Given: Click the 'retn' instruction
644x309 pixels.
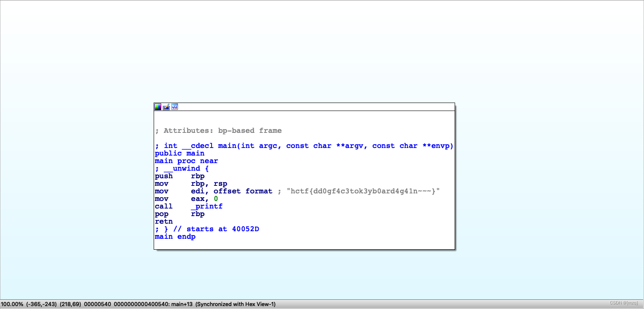Looking at the screenshot, I should 164,222.
